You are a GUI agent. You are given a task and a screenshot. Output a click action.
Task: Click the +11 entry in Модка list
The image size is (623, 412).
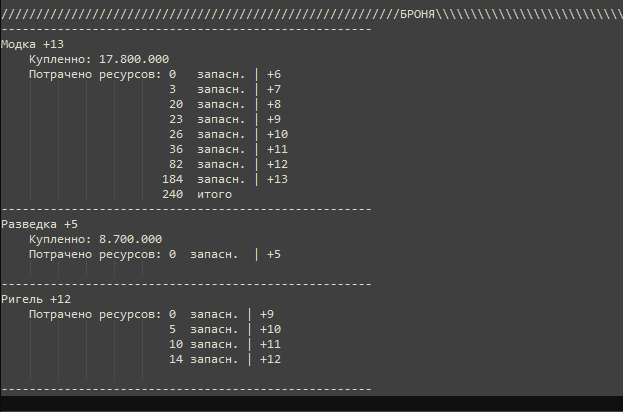click(x=277, y=149)
